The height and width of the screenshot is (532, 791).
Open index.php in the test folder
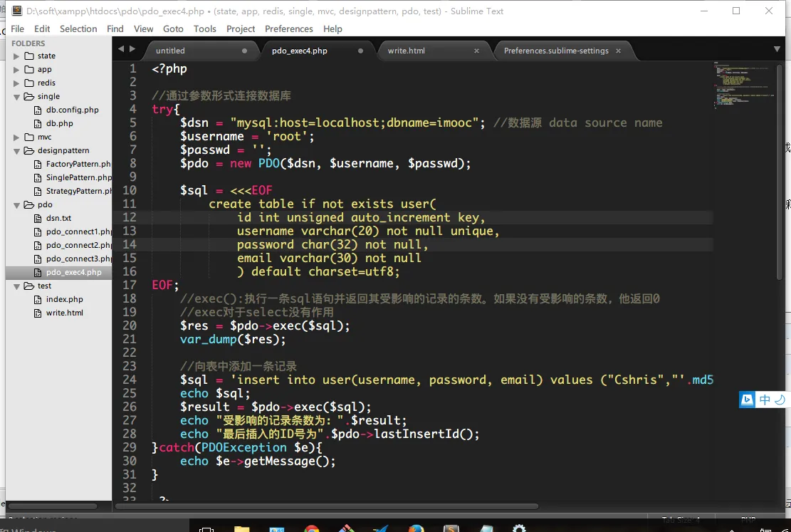point(64,300)
